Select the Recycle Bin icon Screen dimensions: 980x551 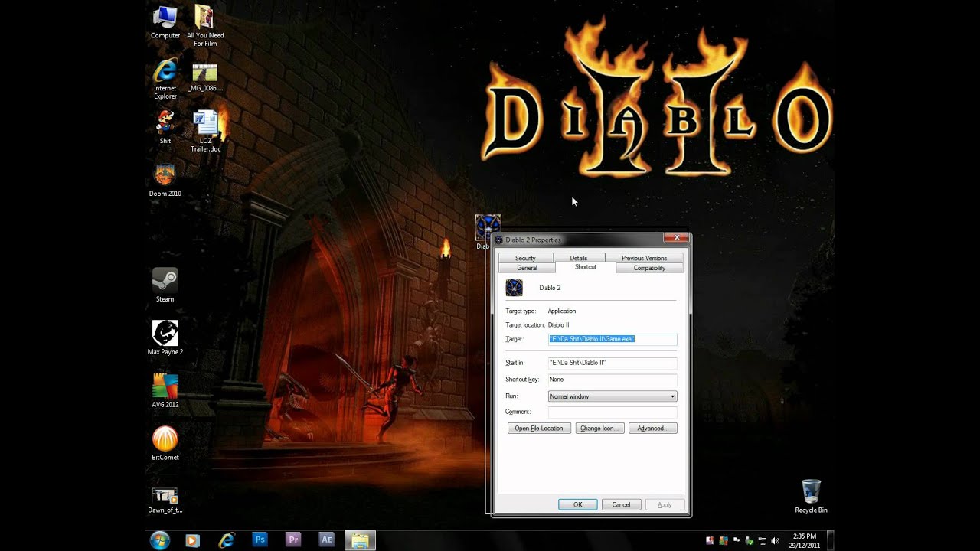(x=811, y=496)
